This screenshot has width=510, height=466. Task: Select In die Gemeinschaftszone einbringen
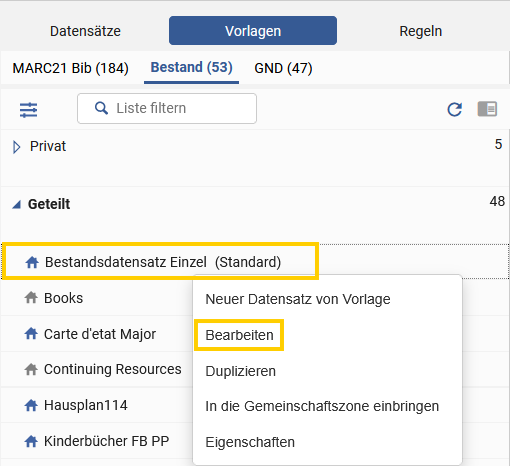pos(322,406)
